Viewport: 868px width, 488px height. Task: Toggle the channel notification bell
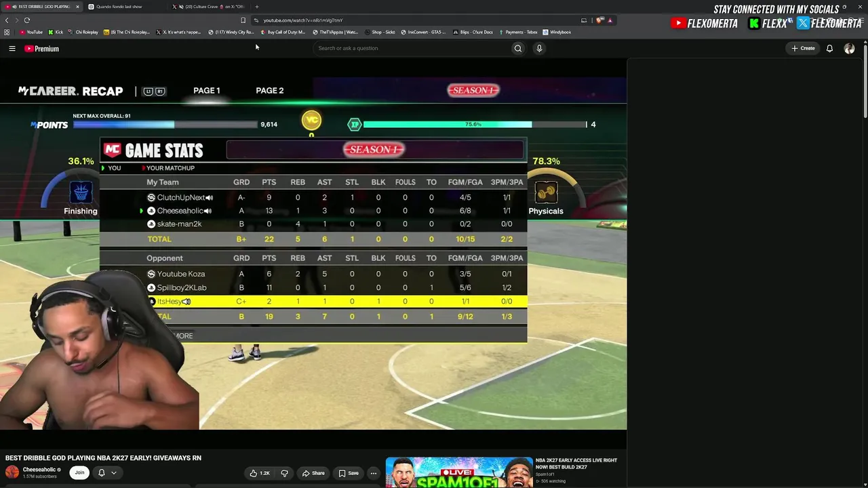pyautogui.click(x=102, y=473)
